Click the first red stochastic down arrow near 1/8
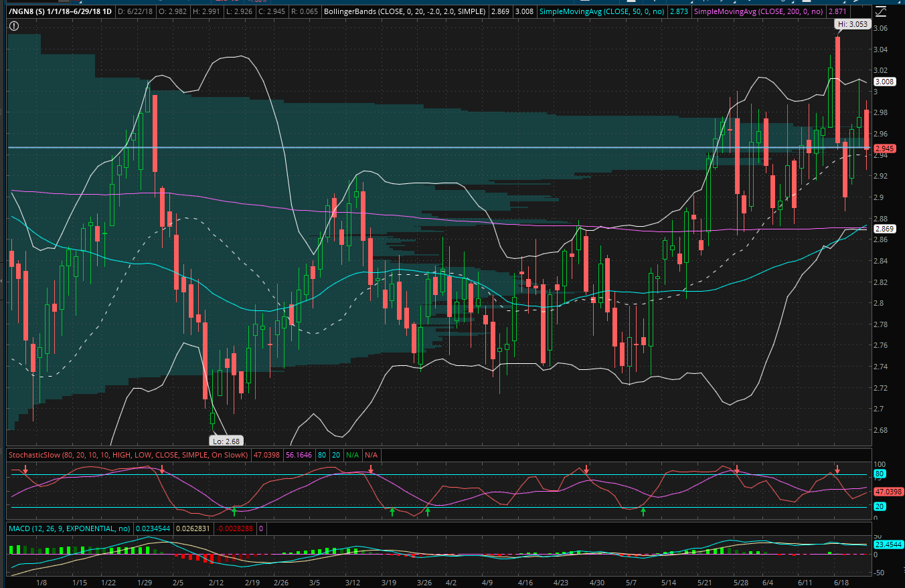 pos(25,470)
